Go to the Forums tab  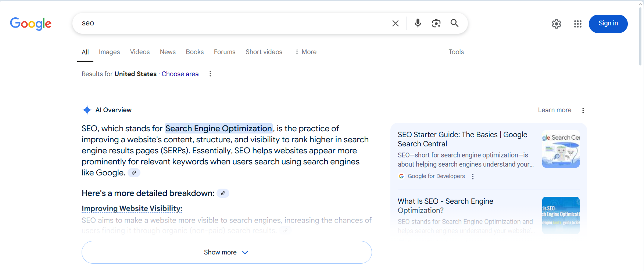225,52
